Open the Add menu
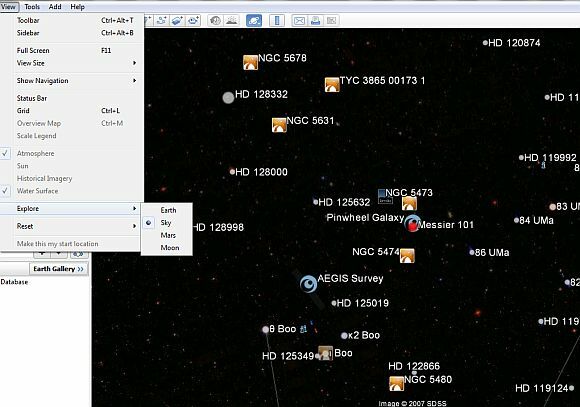Screen dimensions: 580x407 (x=55, y=7)
